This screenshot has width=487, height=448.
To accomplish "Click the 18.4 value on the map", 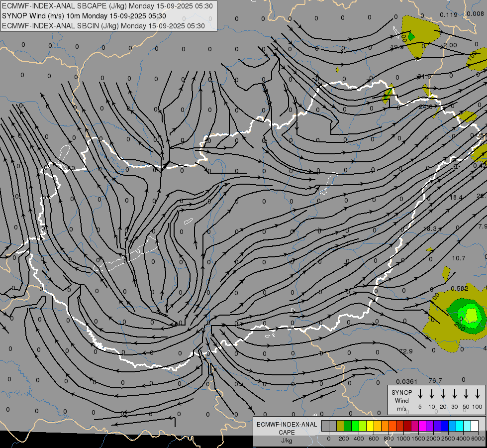I will [456, 198].
